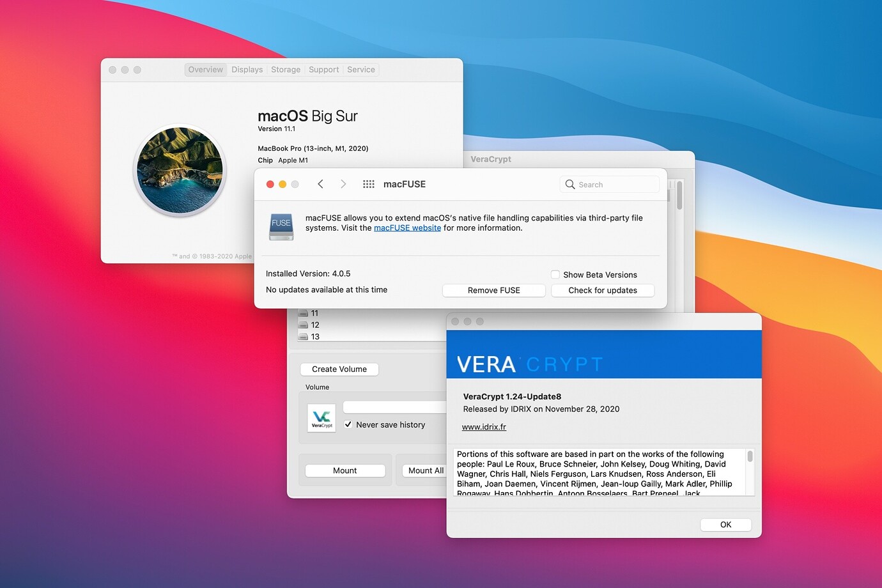Click Mount All button
The image size is (882, 588).
pos(424,470)
